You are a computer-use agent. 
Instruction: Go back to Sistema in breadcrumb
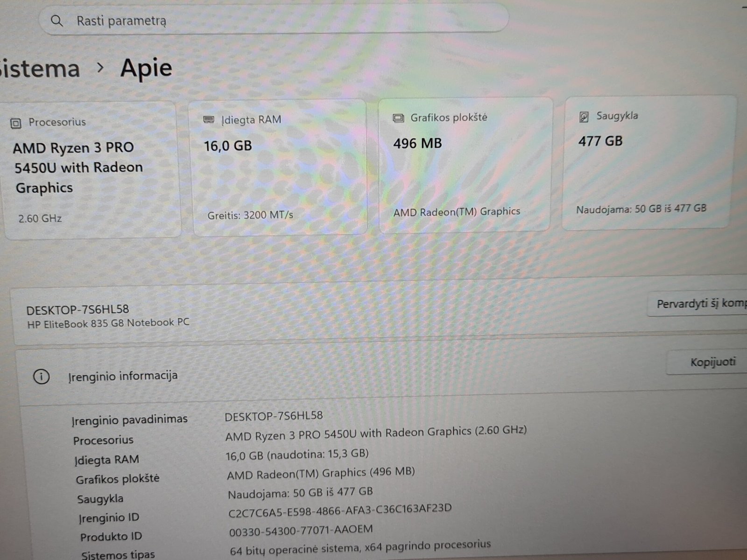pos(40,69)
